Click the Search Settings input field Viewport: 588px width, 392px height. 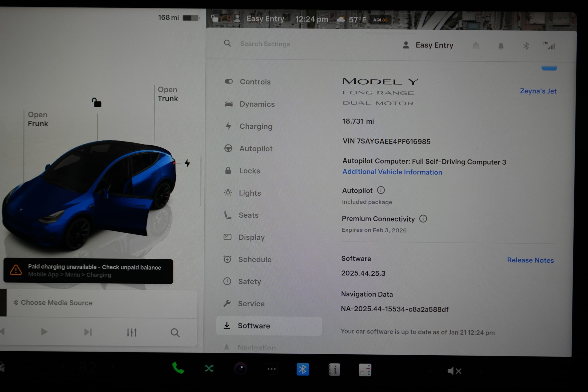tap(265, 44)
